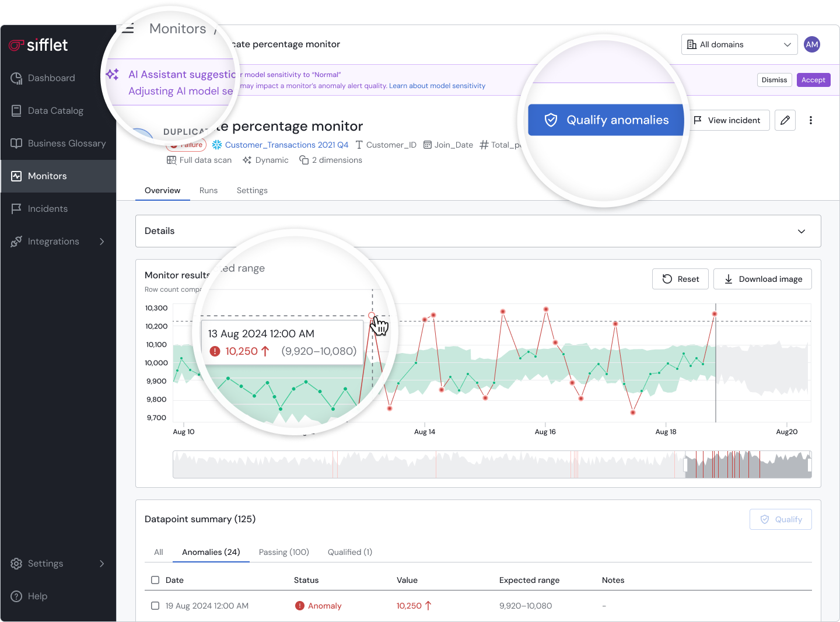Screen dimensions: 840x622
Task: Open the three-dot more options menu
Action: coord(811,120)
